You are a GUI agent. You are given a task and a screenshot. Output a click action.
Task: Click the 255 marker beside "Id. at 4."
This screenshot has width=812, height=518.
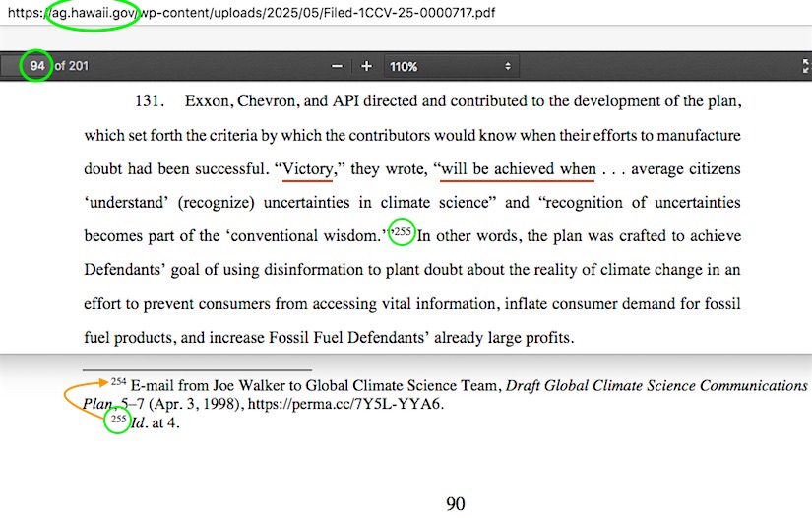pos(118,421)
